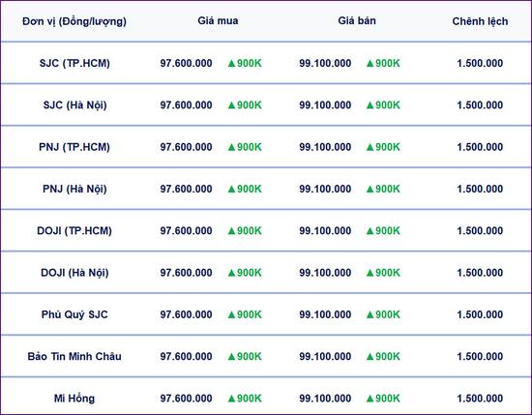Click sell price 99.100.000 for Phú Quý SJC
This screenshot has height=415, width=532.
[325, 314]
